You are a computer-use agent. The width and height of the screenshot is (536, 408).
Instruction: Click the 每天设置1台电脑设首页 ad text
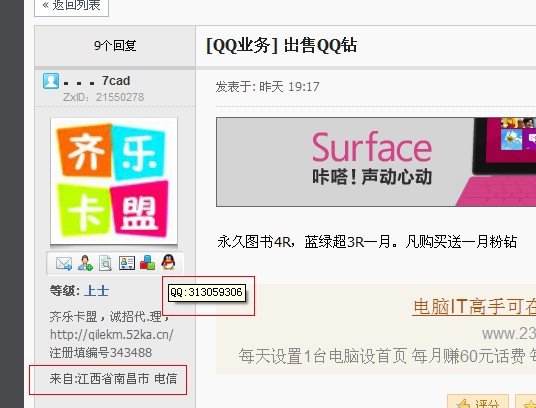point(323,356)
